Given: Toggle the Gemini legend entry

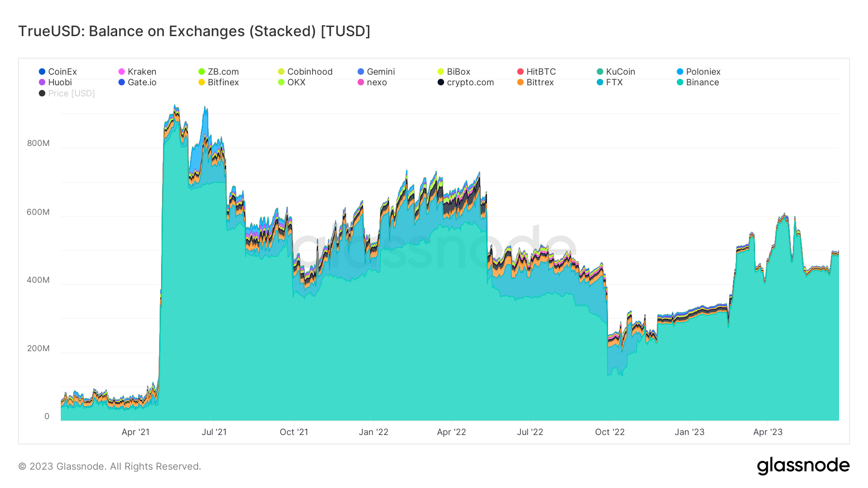Looking at the screenshot, I should (x=376, y=72).
